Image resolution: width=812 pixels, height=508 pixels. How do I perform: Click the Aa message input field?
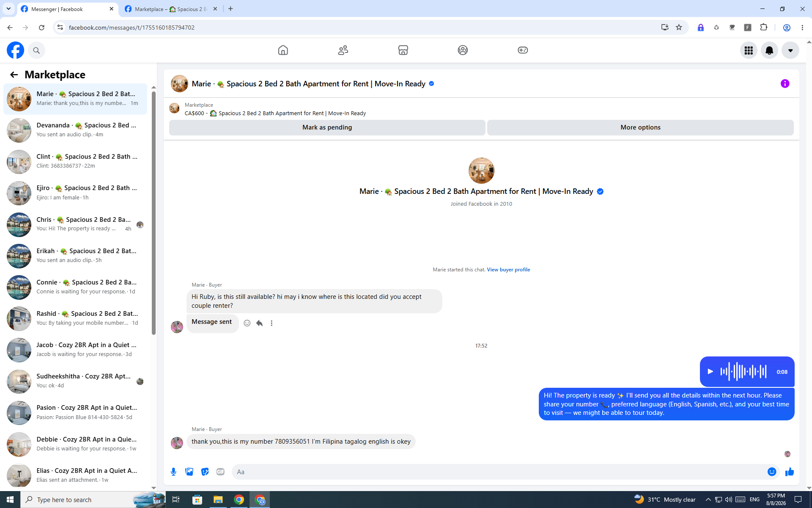coord(499,472)
